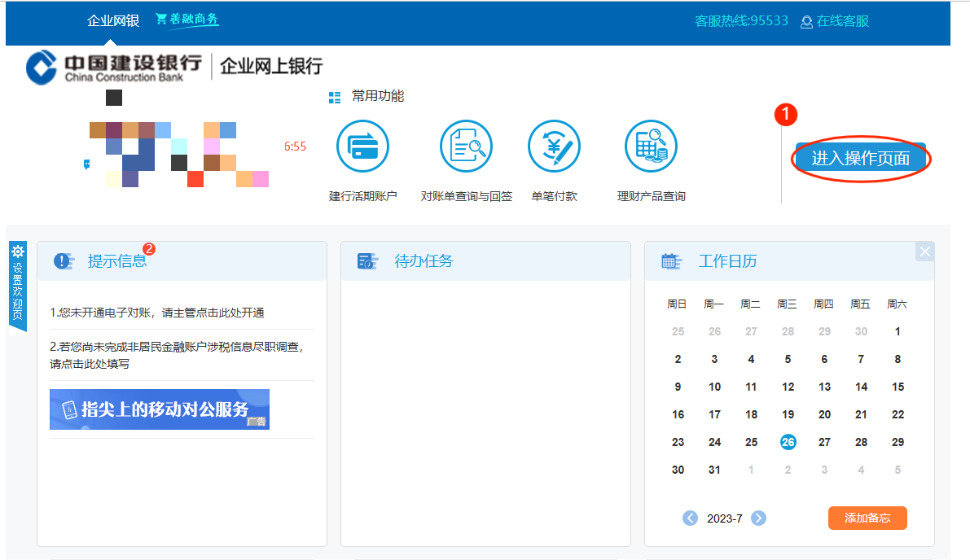Click the 在线客服 online service icon
The image size is (970, 560).
click(x=807, y=22)
